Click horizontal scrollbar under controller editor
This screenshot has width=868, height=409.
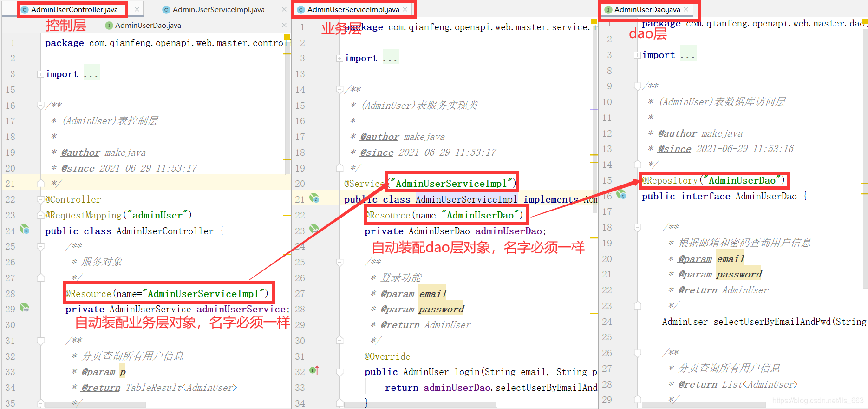pyautogui.click(x=95, y=405)
